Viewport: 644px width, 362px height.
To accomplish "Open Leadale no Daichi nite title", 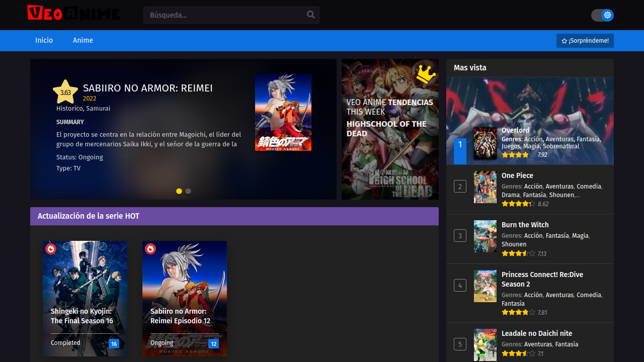I will click(537, 333).
